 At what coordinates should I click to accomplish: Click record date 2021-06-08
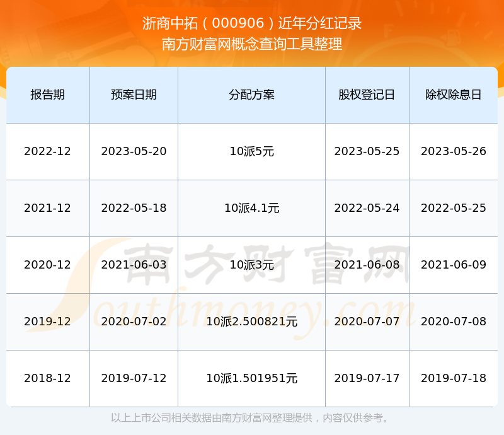[x=367, y=265]
